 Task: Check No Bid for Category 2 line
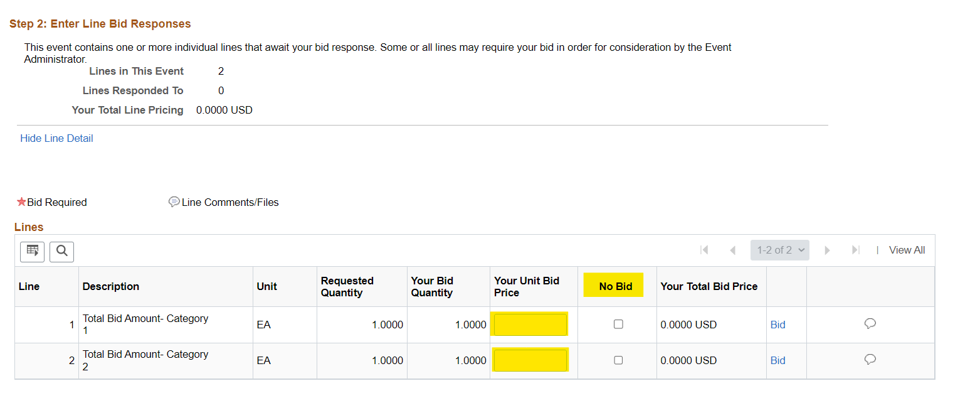tap(618, 360)
